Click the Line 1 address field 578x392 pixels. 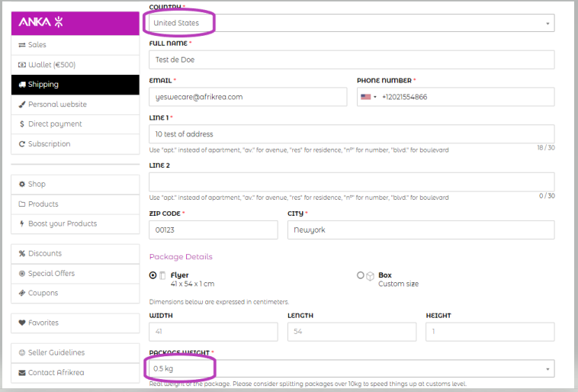pos(352,134)
